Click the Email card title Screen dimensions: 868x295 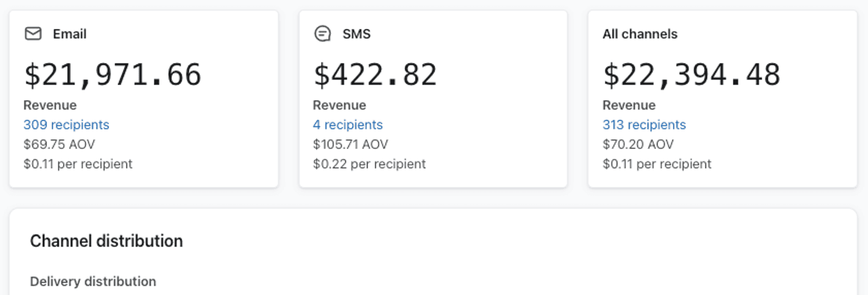[x=70, y=34]
